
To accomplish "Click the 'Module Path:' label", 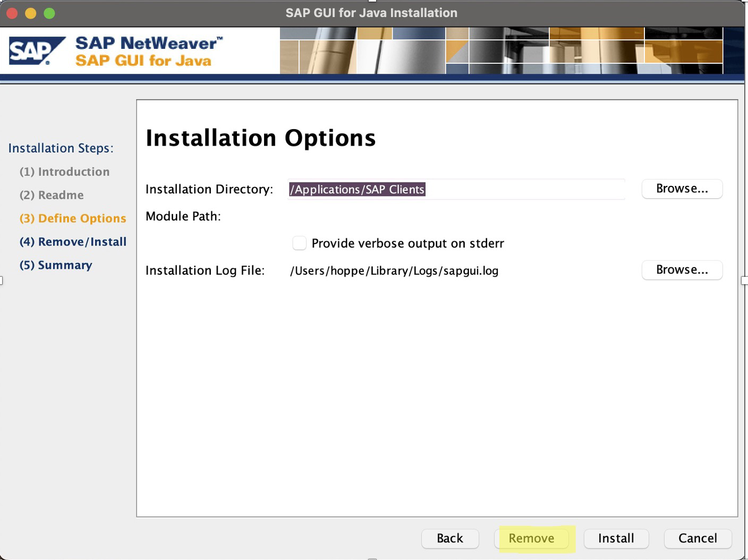I will 183,216.
